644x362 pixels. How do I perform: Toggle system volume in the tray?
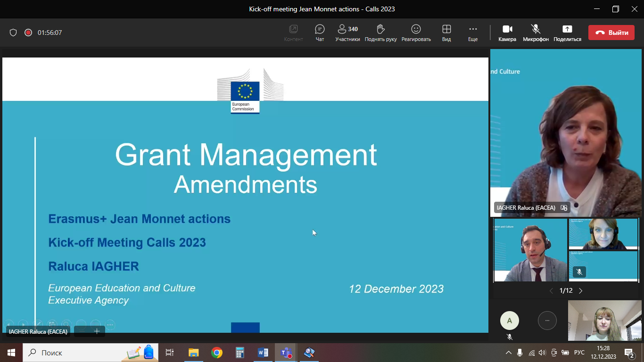click(542, 353)
